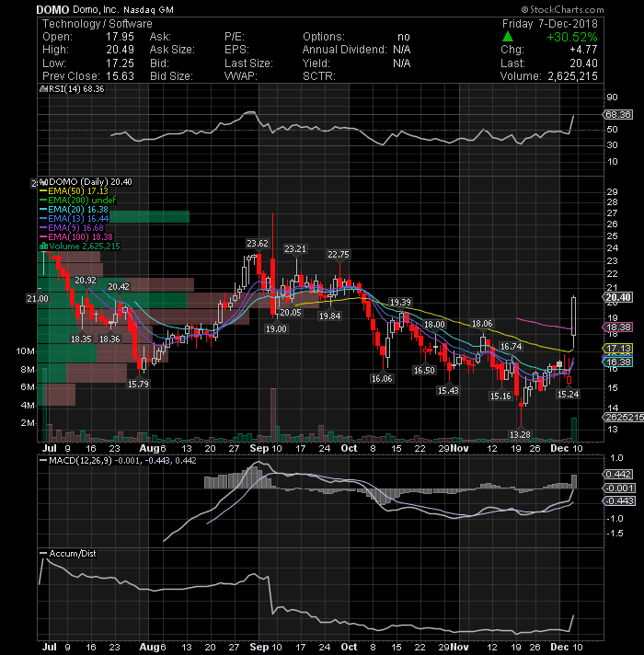Click the Open value 17.95
The image size is (644, 655).
pos(120,37)
